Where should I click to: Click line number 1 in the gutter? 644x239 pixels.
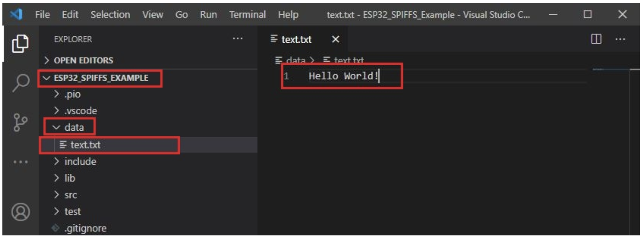(286, 76)
